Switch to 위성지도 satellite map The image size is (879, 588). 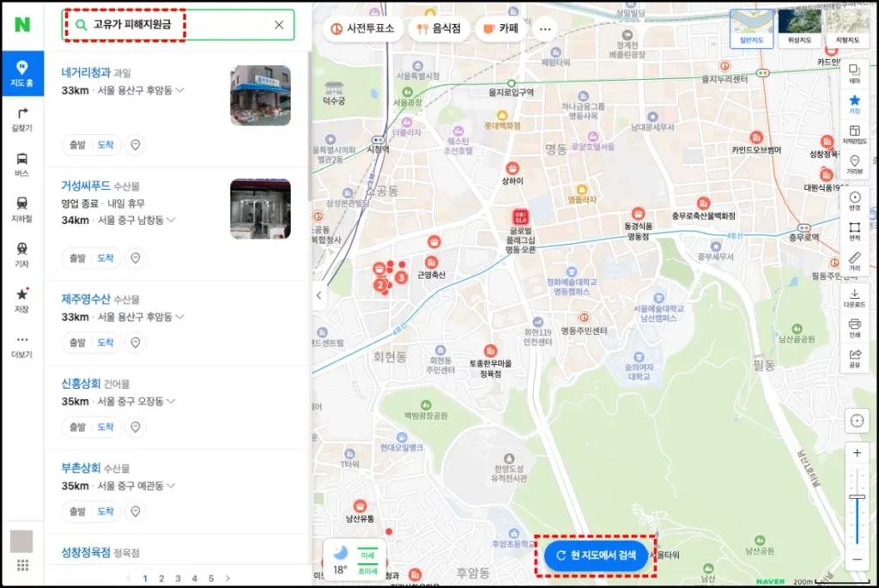tap(799, 28)
